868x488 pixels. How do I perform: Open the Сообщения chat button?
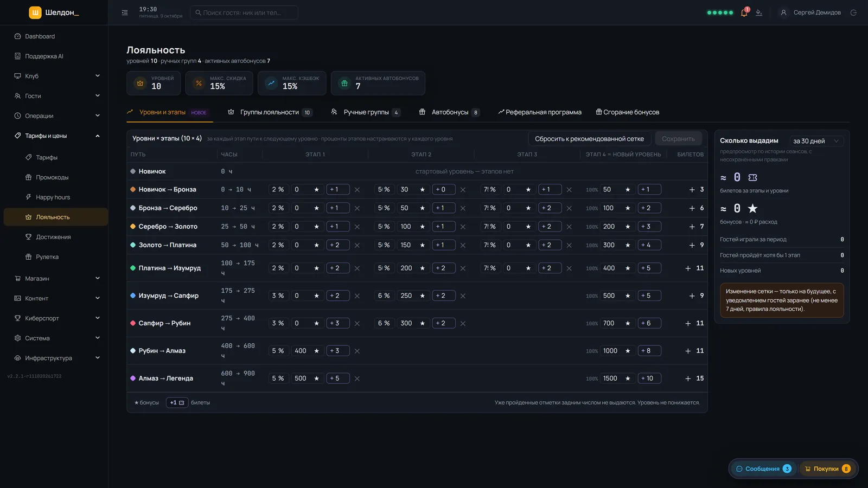click(763, 469)
